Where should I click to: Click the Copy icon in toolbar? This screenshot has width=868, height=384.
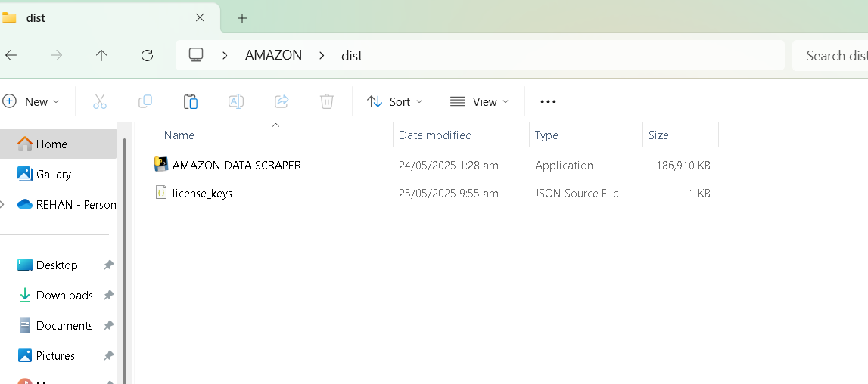145,101
